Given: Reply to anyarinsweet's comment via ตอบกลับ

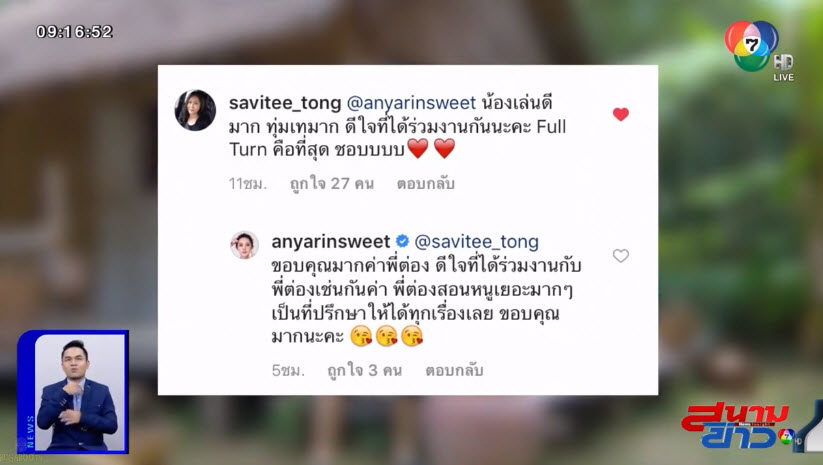Looking at the screenshot, I should [454, 370].
